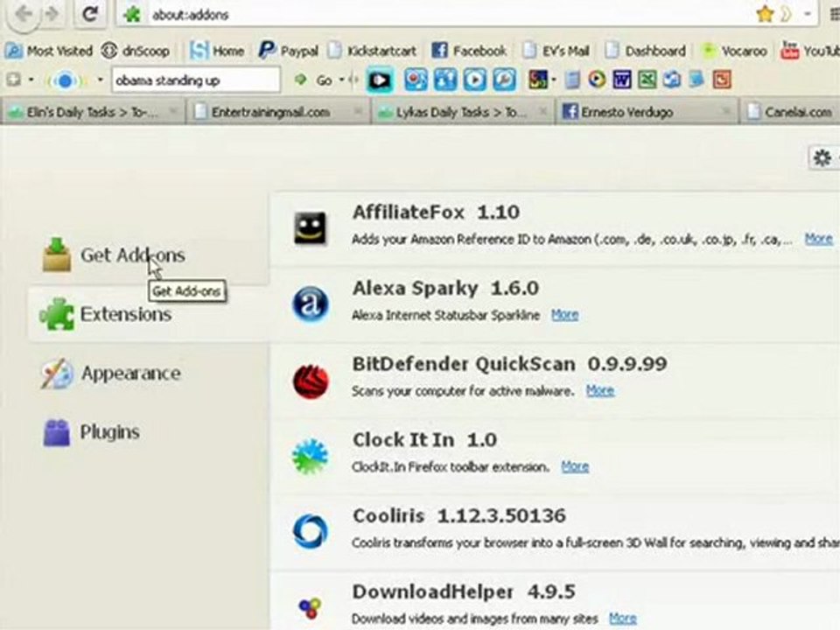This screenshot has width=840, height=630.
Task: Click the blue magnifier toolbar icon
Action: pos(504,80)
